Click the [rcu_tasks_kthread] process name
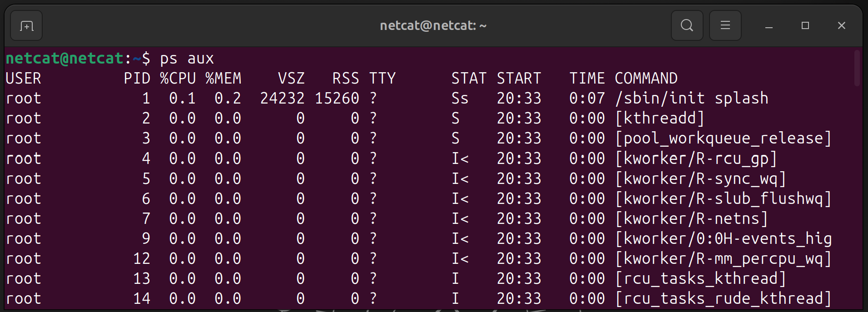Image resolution: width=868 pixels, height=312 pixels. tap(700, 278)
